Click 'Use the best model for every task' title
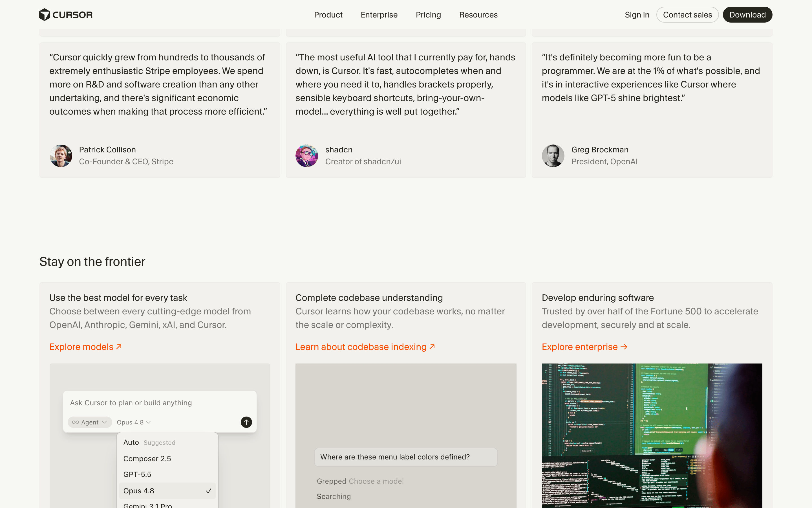 (x=118, y=298)
